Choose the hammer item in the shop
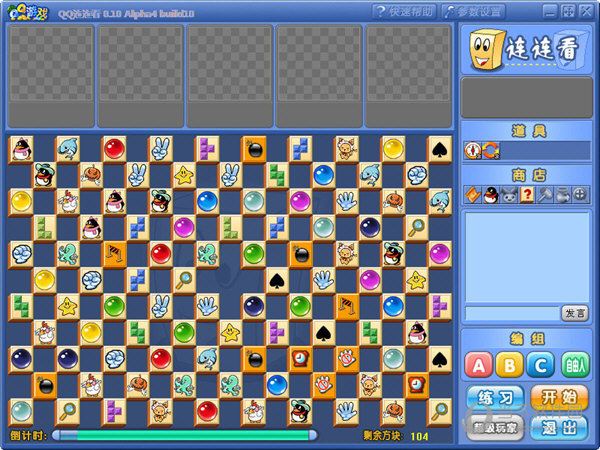This screenshot has width=600, height=450. point(544,194)
